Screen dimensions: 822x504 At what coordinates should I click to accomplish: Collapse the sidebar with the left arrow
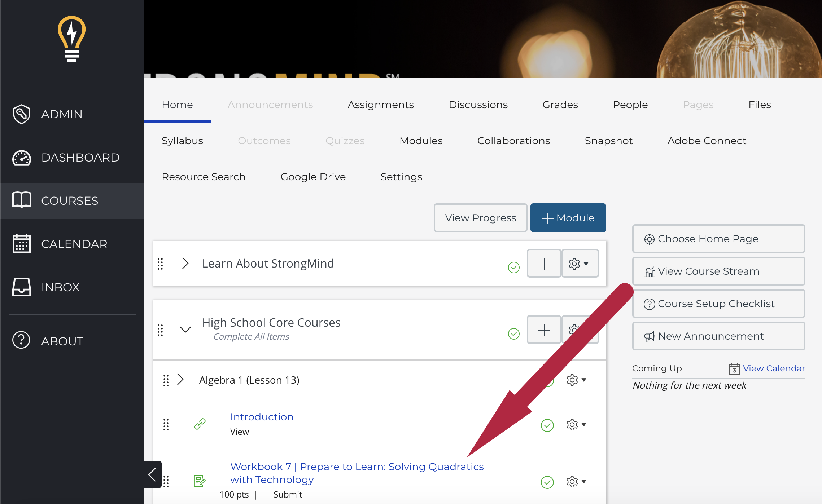coord(153,474)
